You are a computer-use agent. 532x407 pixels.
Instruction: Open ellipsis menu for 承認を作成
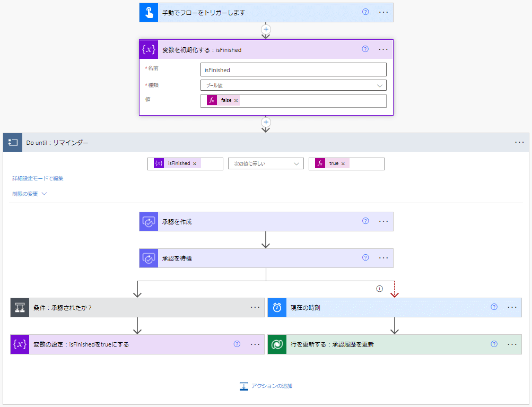(x=383, y=222)
